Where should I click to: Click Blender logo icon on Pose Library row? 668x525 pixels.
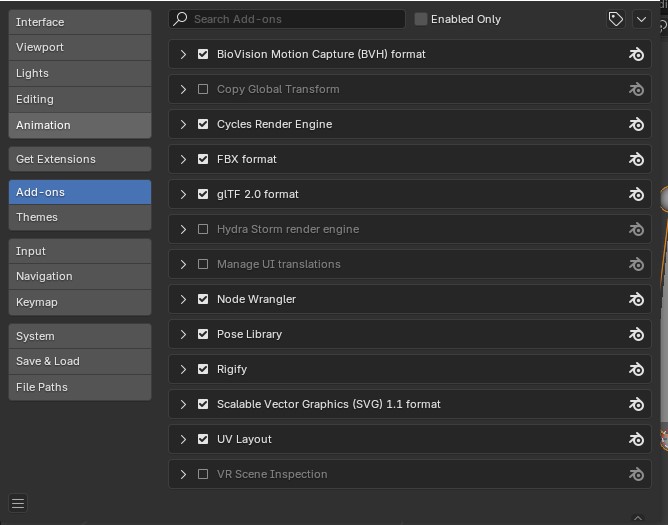[636, 334]
